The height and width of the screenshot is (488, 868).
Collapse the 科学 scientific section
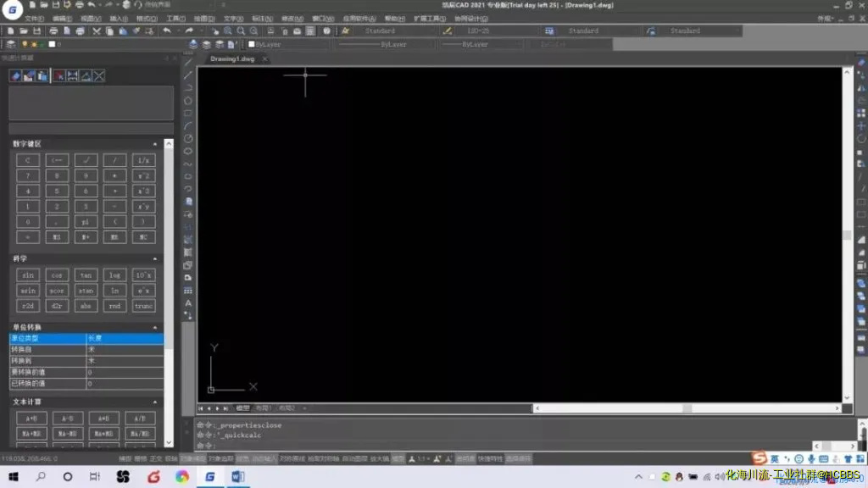154,258
